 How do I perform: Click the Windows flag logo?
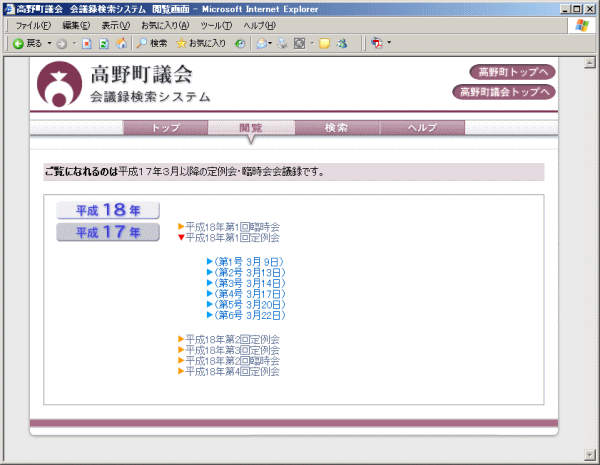[582, 26]
